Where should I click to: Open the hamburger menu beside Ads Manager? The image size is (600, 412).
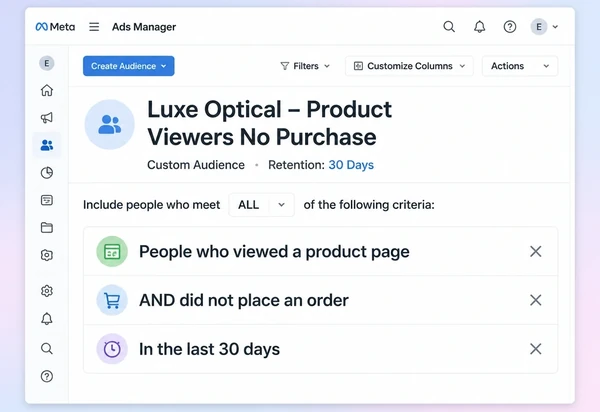tap(94, 27)
